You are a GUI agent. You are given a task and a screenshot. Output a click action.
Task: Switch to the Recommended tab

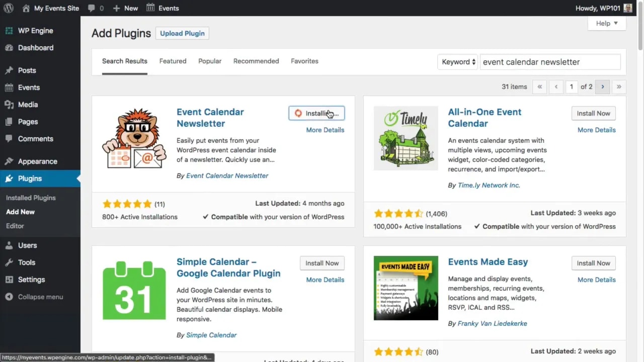click(256, 61)
